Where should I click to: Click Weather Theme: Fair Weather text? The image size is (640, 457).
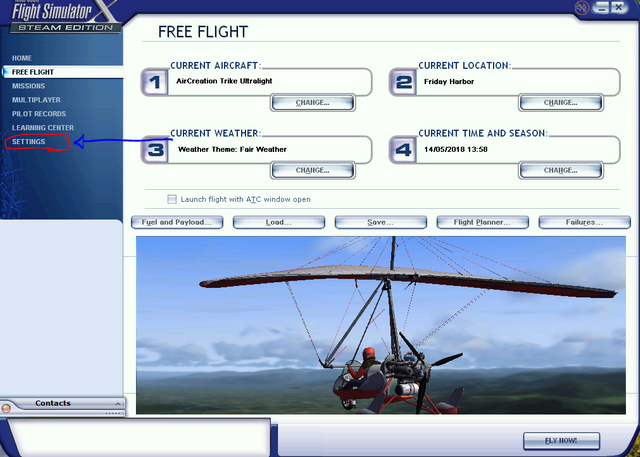pyautogui.click(x=232, y=149)
